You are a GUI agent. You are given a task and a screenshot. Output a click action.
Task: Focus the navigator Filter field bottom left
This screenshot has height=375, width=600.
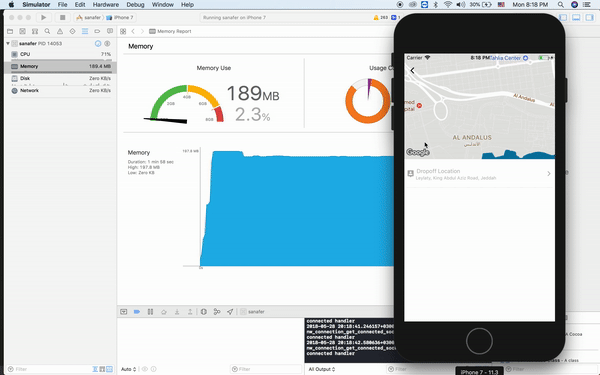[x=49, y=369]
